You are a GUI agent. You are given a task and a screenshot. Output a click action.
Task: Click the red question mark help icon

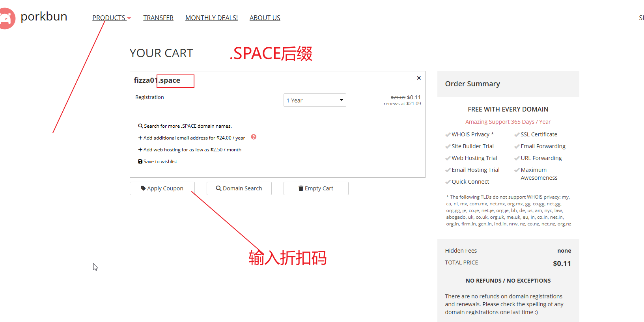(x=254, y=137)
